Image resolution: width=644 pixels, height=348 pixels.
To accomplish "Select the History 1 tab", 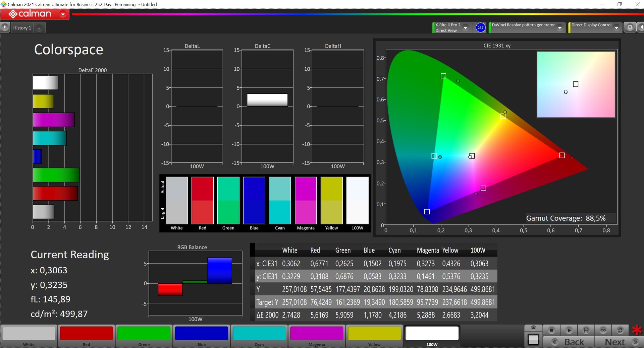I will (x=22, y=28).
